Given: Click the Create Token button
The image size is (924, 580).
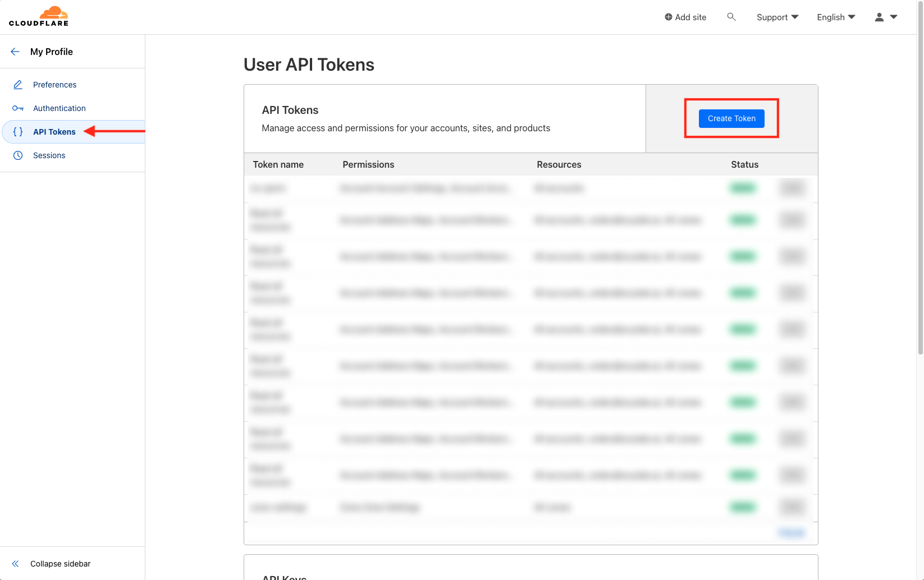Looking at the screenshot, I should (731, 118).
